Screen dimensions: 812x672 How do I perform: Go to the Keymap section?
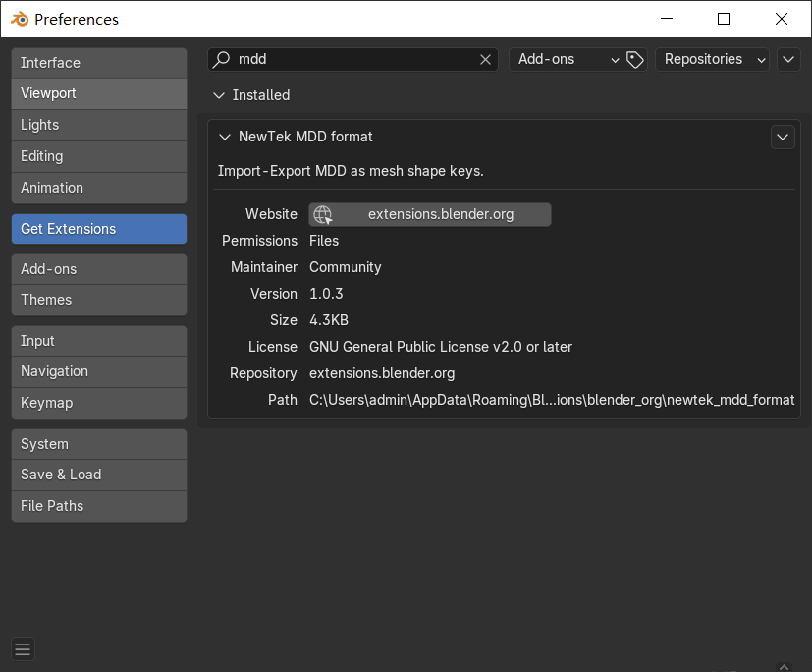click(x=98, y=403)
